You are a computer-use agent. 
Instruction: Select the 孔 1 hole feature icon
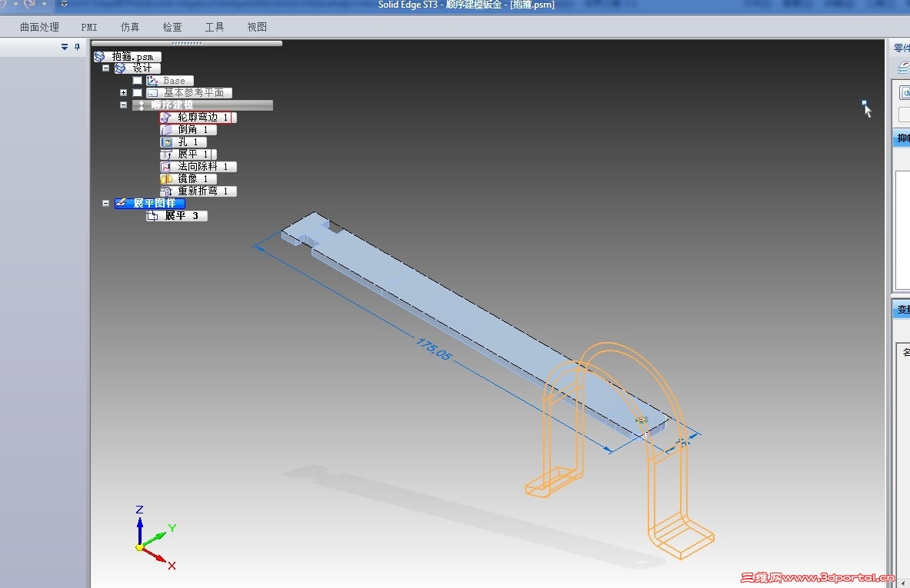pyautogui.click(x=166, y=142)
